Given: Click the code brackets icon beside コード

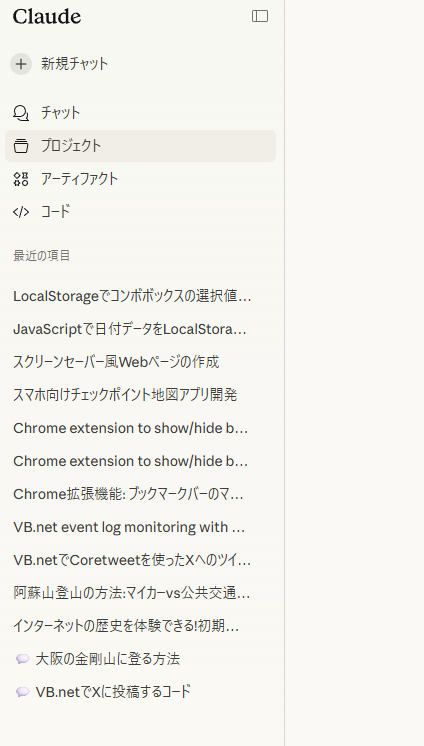Looking at the screenshot, I should coord(21,212).
